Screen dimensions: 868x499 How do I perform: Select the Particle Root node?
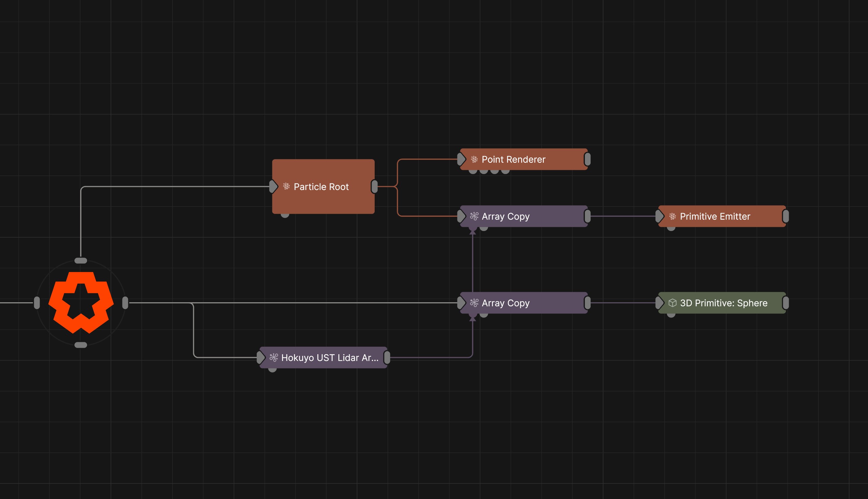pos(323,187)
